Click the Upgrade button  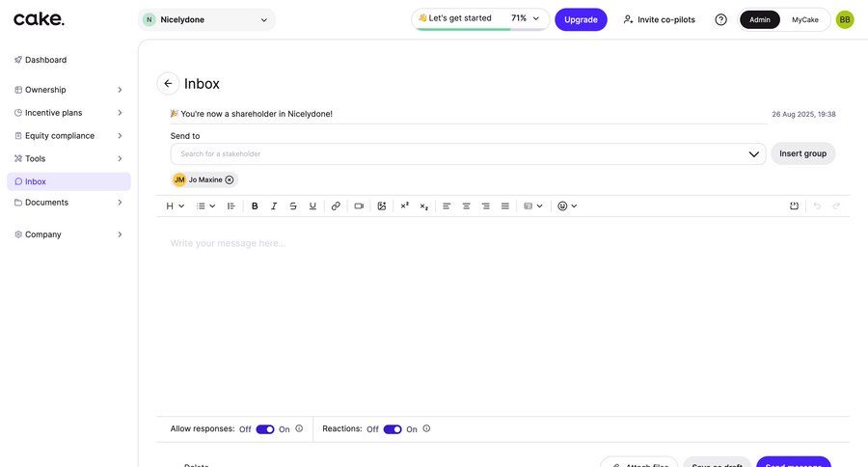[581, 19]
